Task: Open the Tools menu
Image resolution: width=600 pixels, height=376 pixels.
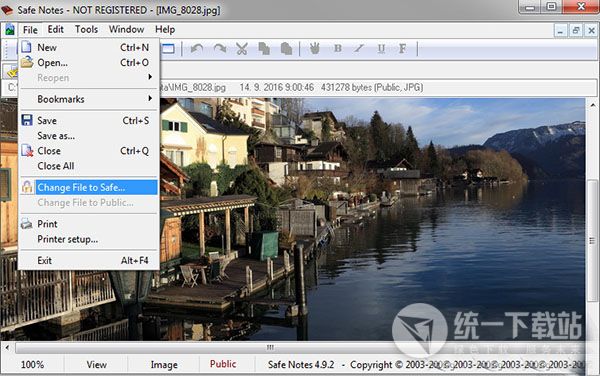Action: pyautogui.click(x=86, y=29)
